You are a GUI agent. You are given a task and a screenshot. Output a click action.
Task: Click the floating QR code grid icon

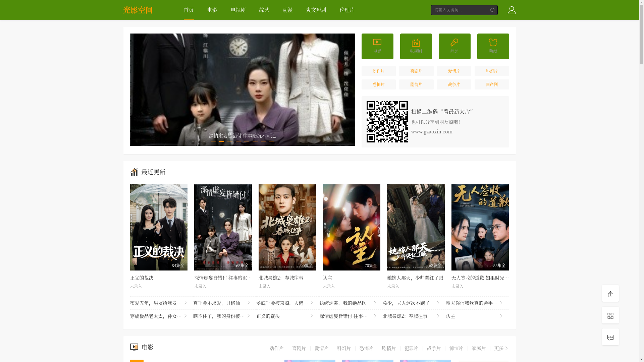[x=610, y=315]
